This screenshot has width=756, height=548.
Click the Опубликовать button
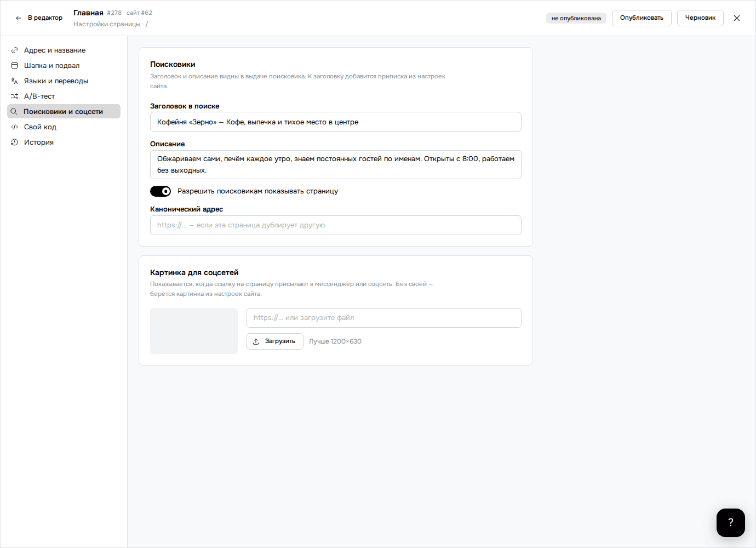[x=642, y=18]
